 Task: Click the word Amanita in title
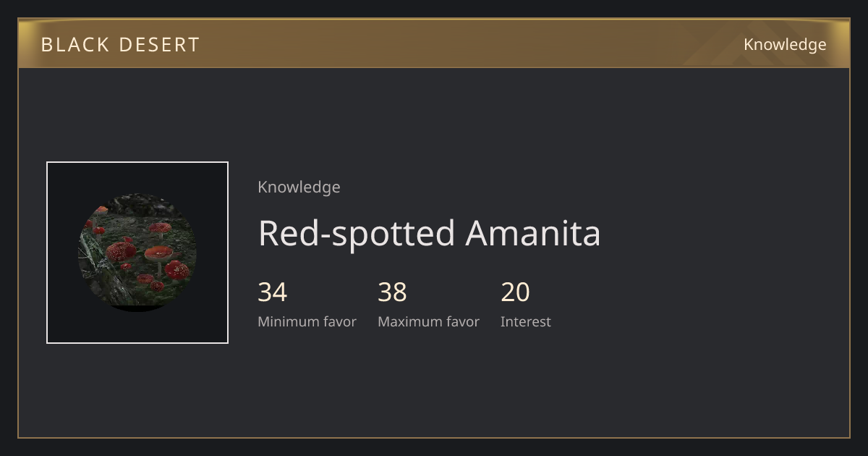tap(533, 233)
